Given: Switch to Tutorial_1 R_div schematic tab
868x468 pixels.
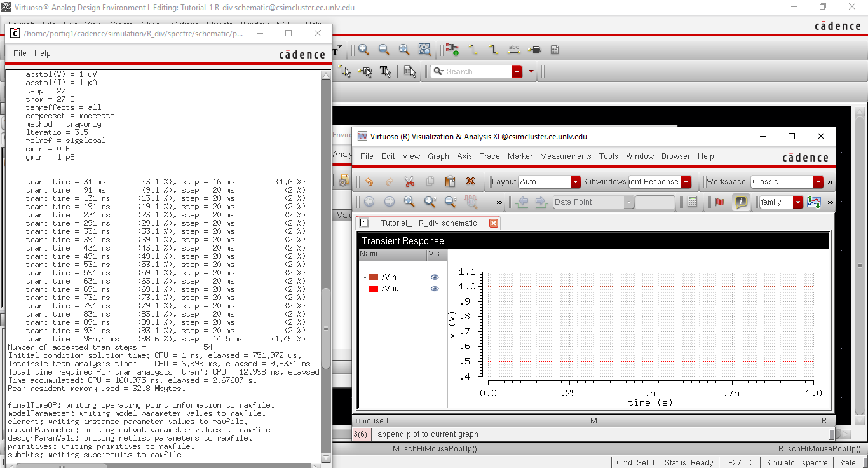Looking at the screenshot, I should pos(428,223).
